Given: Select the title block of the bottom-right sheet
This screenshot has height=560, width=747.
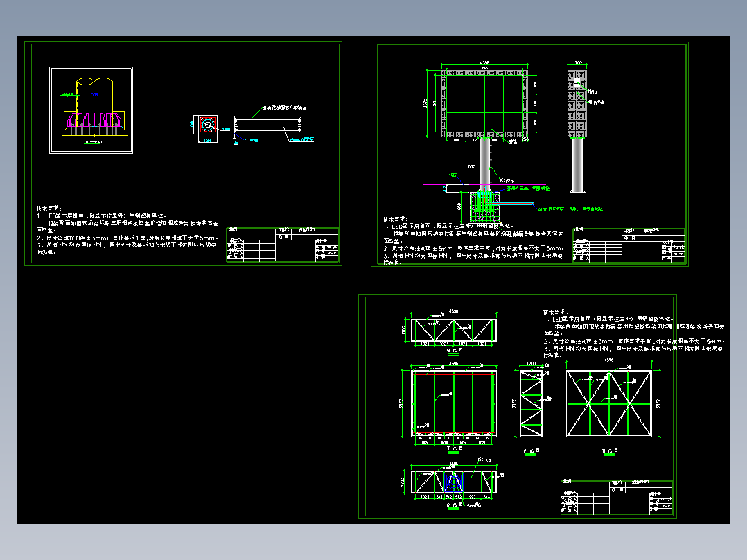Looking at the screenshot, I should pyautogui.click(x=617, y=498).
